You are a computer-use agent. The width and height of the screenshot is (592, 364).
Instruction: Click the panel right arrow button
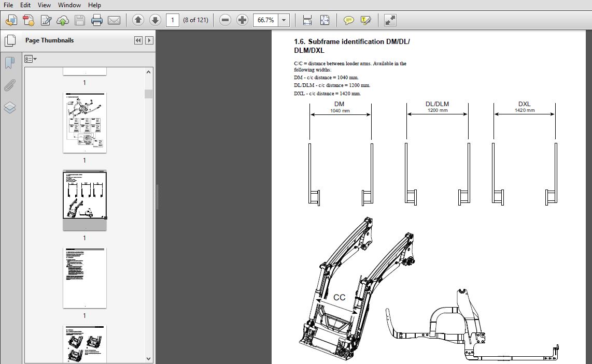click(x=149, y=40)
